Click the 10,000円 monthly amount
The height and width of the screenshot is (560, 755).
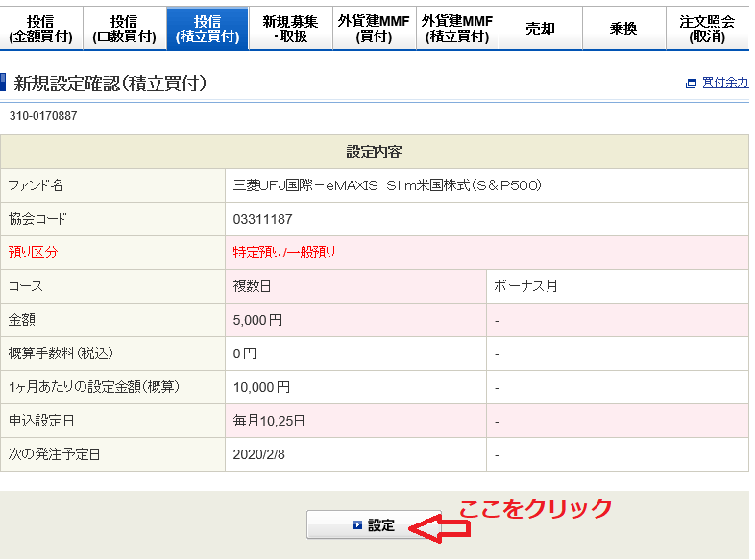pyautogui.click(x=261, y=388)
